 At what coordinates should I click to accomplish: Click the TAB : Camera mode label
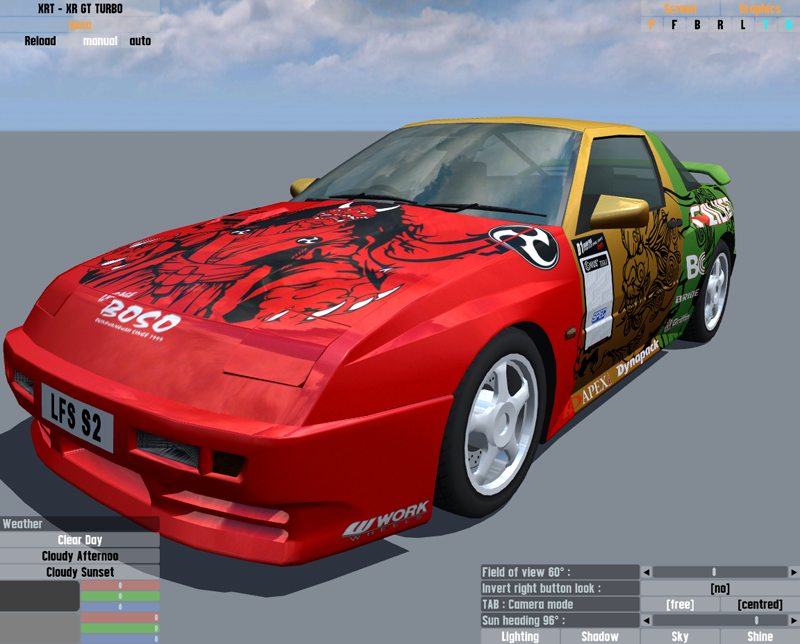tap(560, 604)
